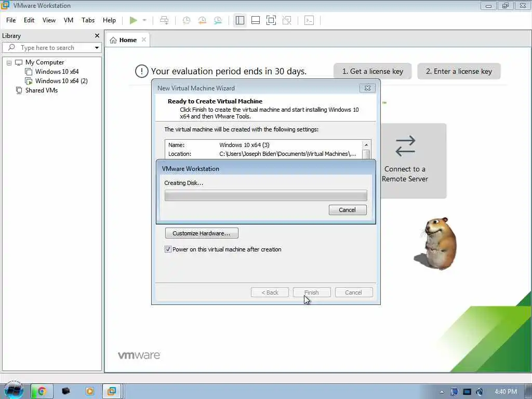Click Customize Hardware button
This screenshot has height=399, width=532.
(x=202, y=233)
